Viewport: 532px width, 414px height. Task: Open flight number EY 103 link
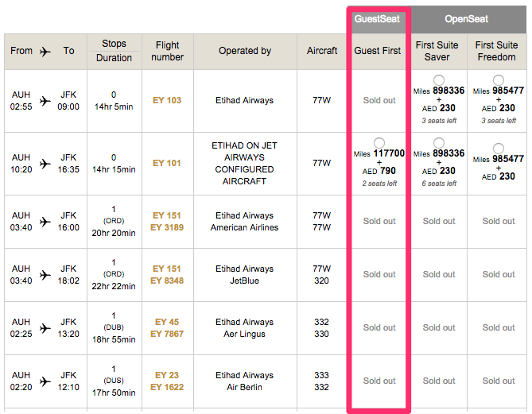point(168,101)
